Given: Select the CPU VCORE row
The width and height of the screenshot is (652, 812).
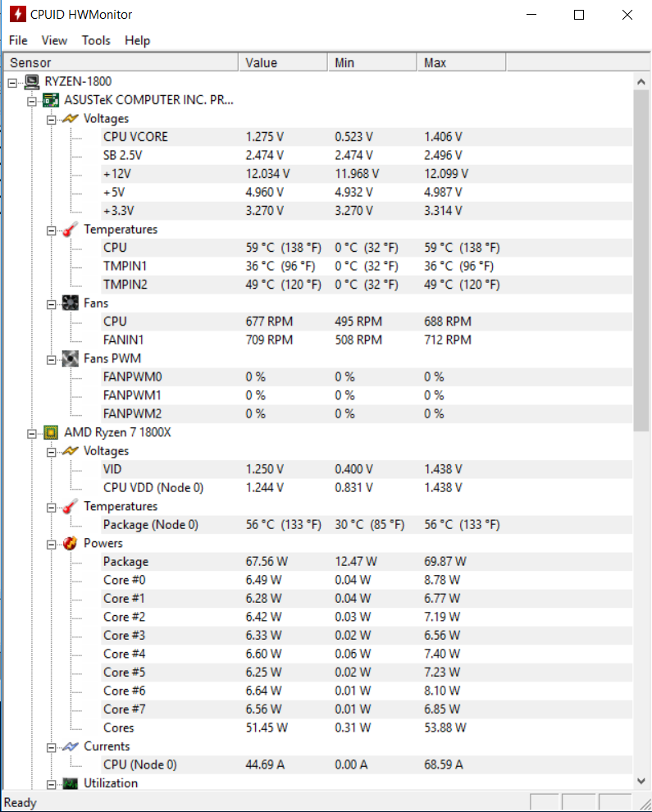Looking at the screenshot, I should tap(367, 137).
